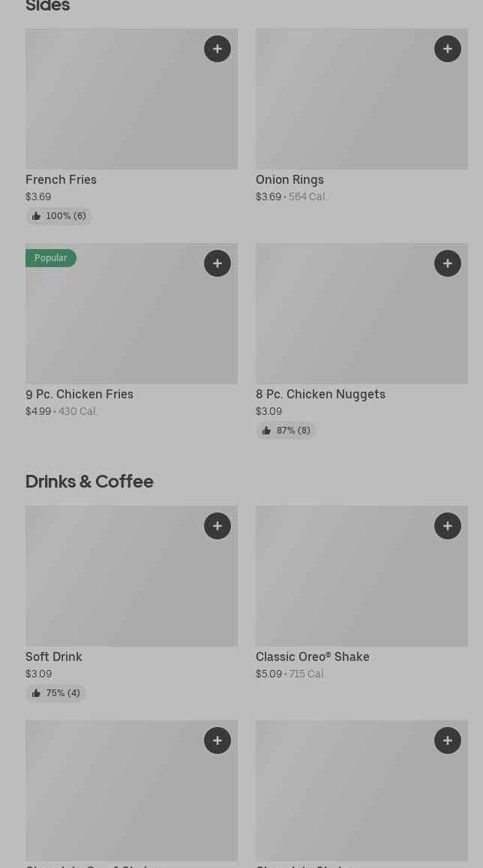Add Onion Rings with plus button
483x868 pixels.
pos(448,49)
